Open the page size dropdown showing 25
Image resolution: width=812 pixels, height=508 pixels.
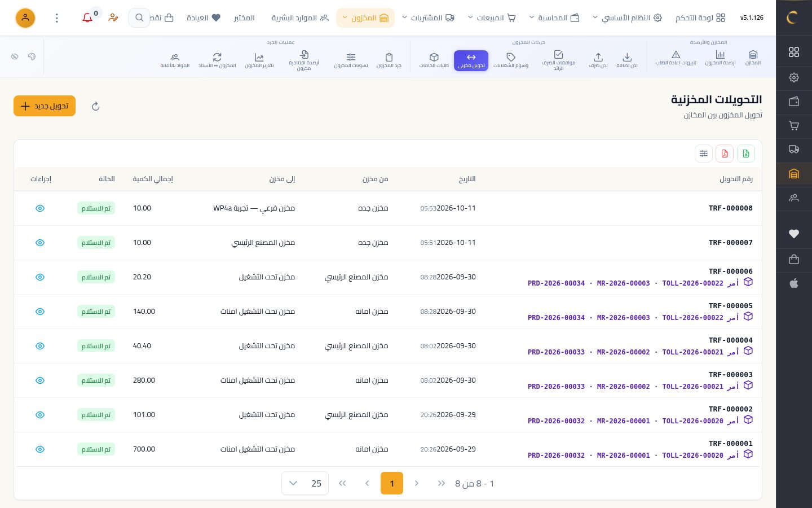(305, 483)
